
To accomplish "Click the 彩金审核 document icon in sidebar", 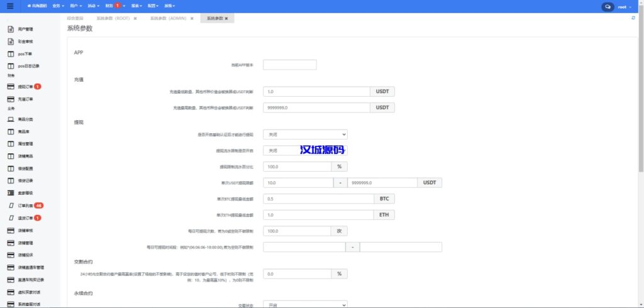I will 11,41.
